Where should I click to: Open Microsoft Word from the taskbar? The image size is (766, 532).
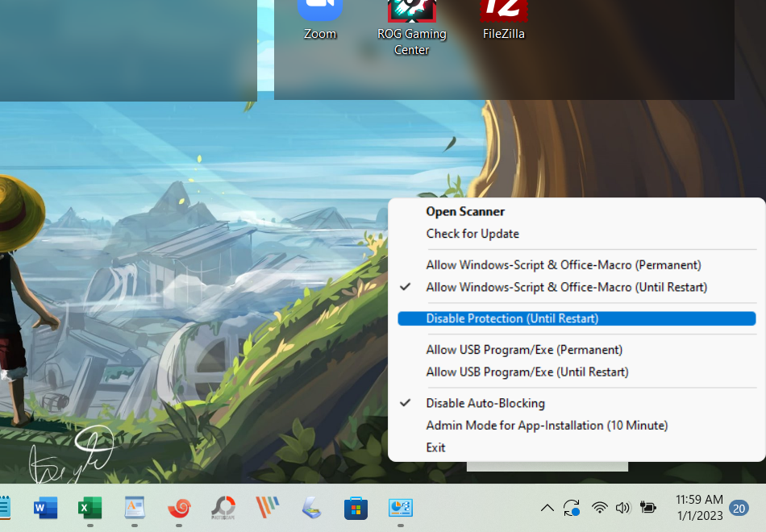(x=45, y=508)
